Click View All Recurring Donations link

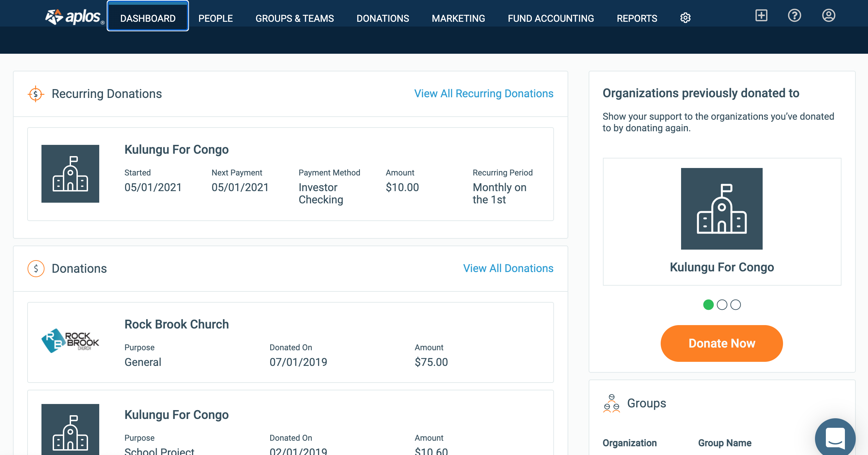(484, 94)
